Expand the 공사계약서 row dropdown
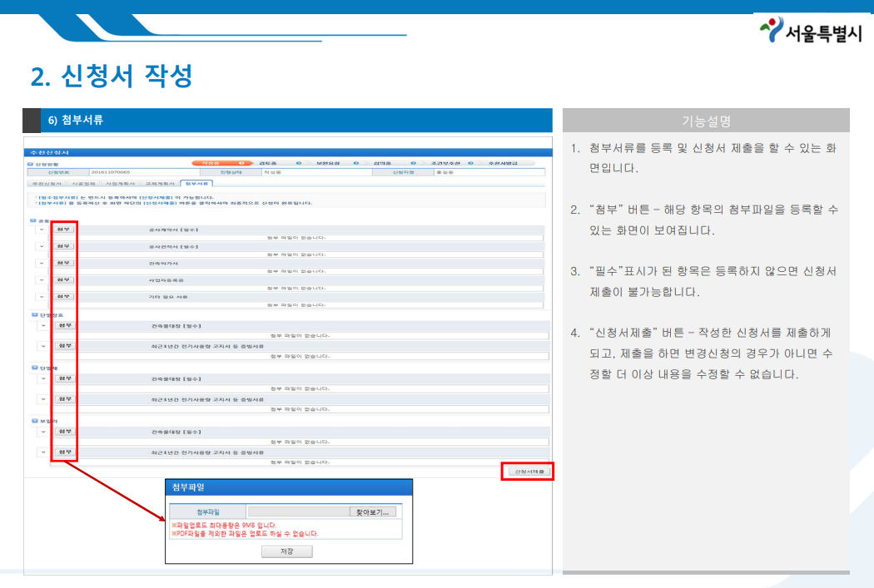This screenshot has height=588, width=874. (40, 231)
